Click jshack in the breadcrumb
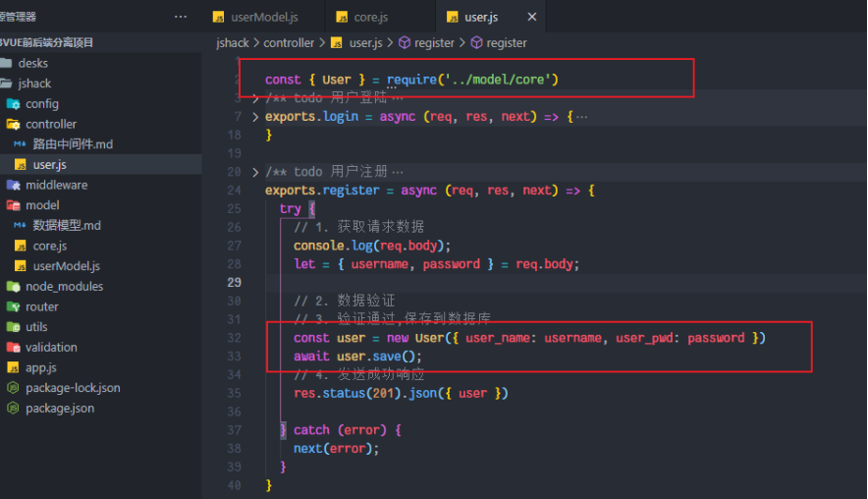 [233, 42]
